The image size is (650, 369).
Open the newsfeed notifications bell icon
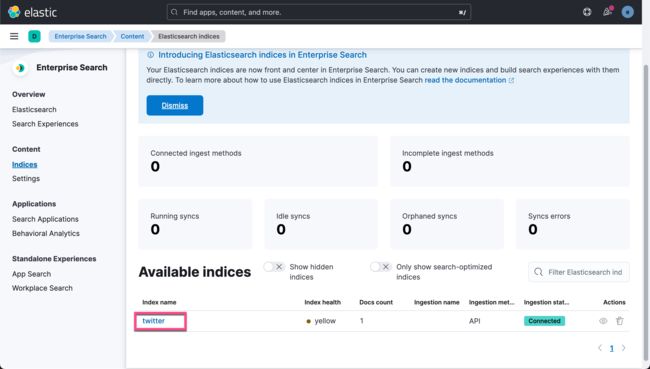(607, 12)
